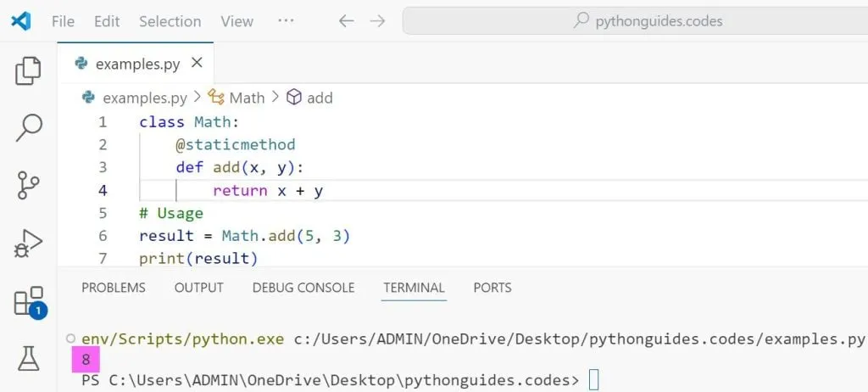
Task: Switch to the PORTS panel tab
Action: coord(492,288)
